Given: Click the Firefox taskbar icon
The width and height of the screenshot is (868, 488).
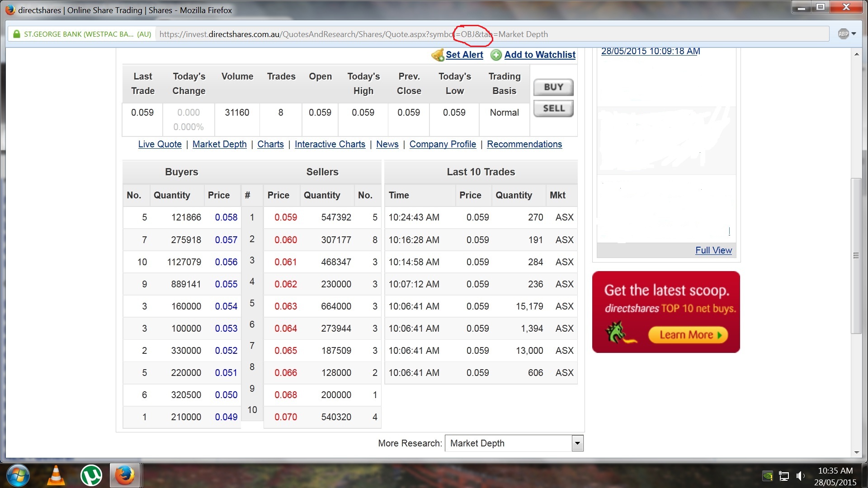Looking at the screenshot, I should pos(124,476).
